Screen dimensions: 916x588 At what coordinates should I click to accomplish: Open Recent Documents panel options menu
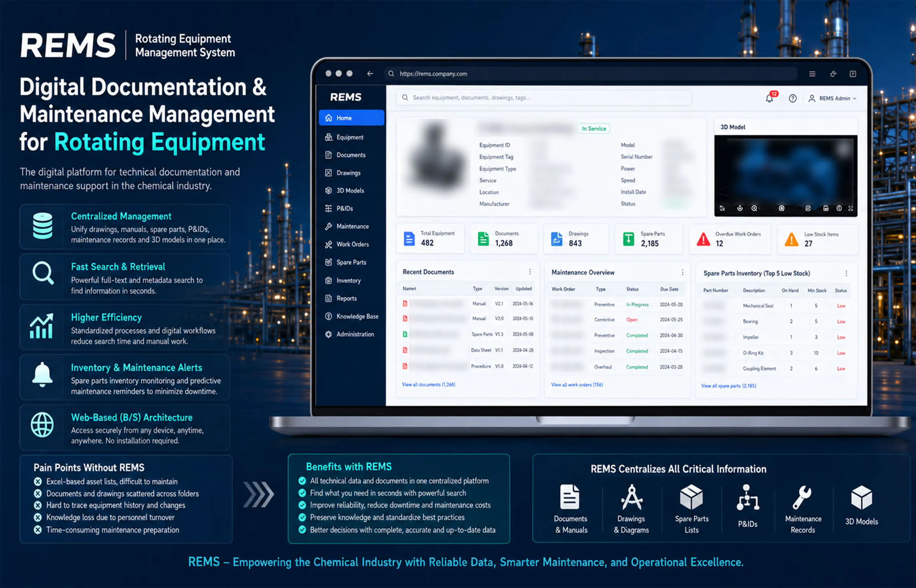click(x=530, y=272)
